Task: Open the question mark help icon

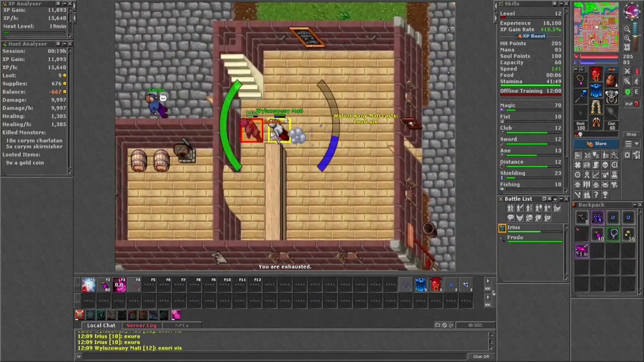Action: [x=596, y=194]
